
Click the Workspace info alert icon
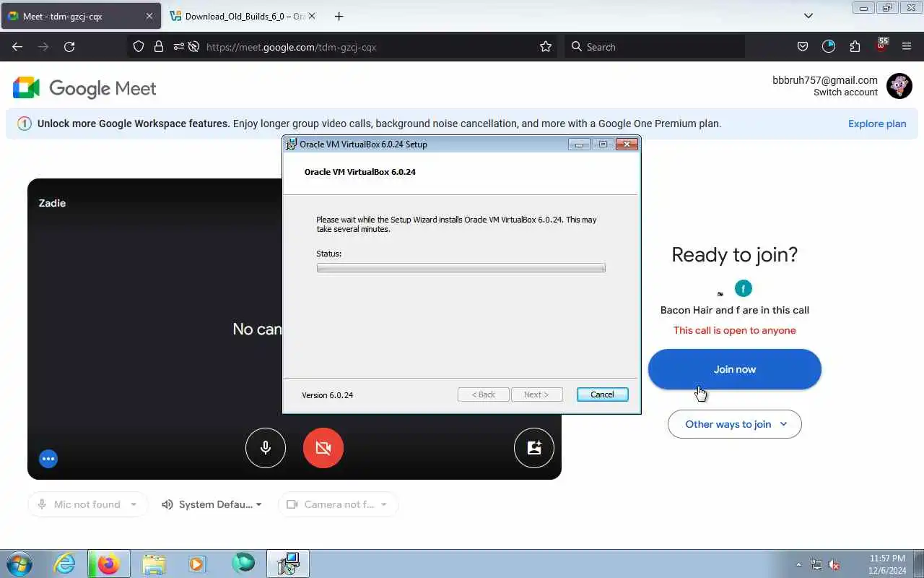(x=25, y=124)
